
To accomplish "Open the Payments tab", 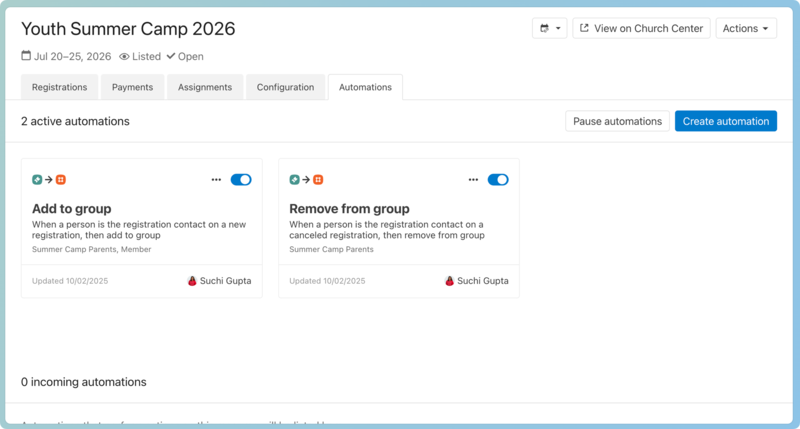I will click(132, 87).
